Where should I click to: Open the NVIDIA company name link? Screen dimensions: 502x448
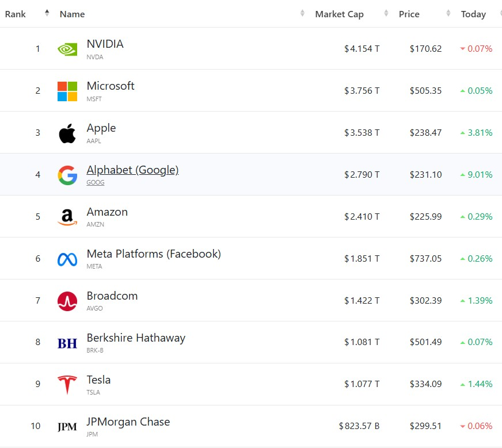click(x=105, y=44)
